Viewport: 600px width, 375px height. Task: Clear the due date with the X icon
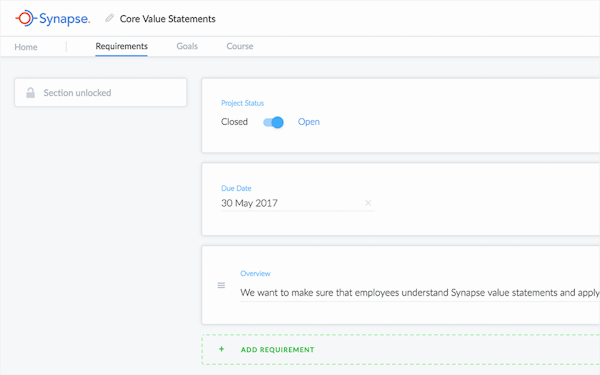[x=368, y=203]
